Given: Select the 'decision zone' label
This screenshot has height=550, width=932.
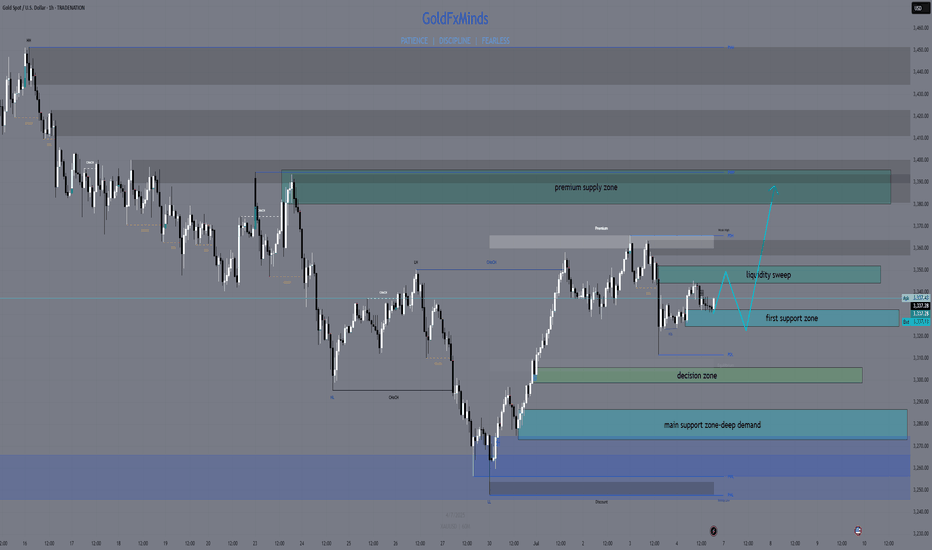Looking at the screenshot, I should [x=697, y=376].
